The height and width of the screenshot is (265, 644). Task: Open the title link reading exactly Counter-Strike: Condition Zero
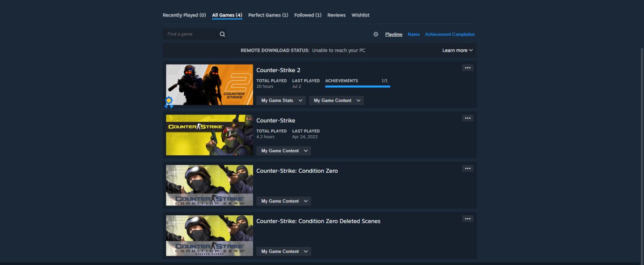point(297,171)
